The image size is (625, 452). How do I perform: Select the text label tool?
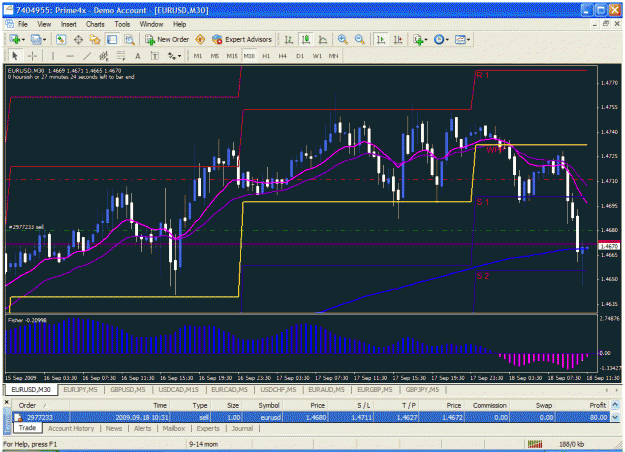155,56
